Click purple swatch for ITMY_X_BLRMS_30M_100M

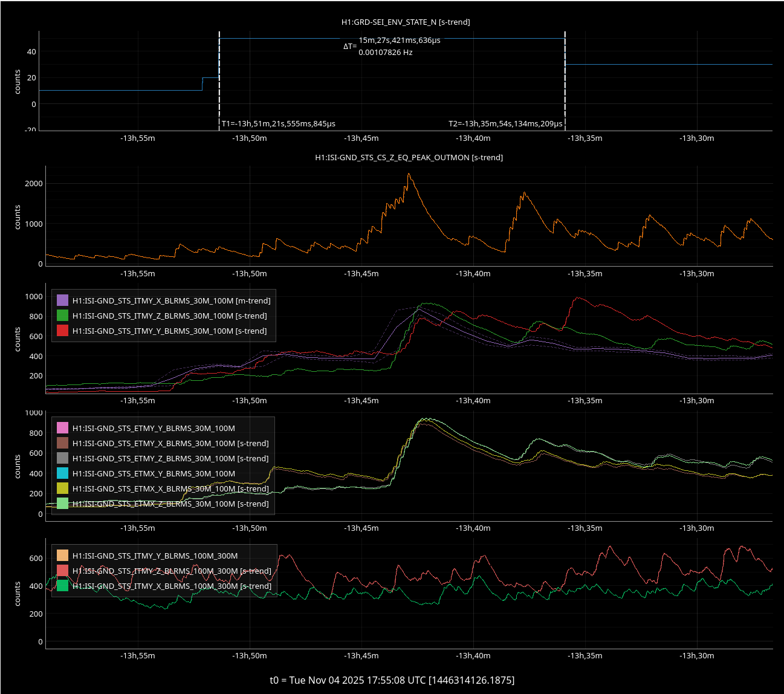click(x=62, y=300)
